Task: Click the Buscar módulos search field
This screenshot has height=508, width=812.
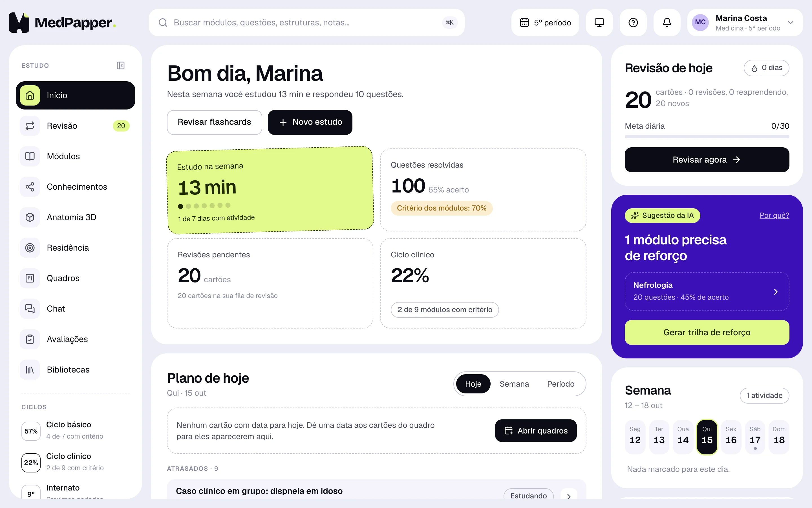Action: pos(307,23)
